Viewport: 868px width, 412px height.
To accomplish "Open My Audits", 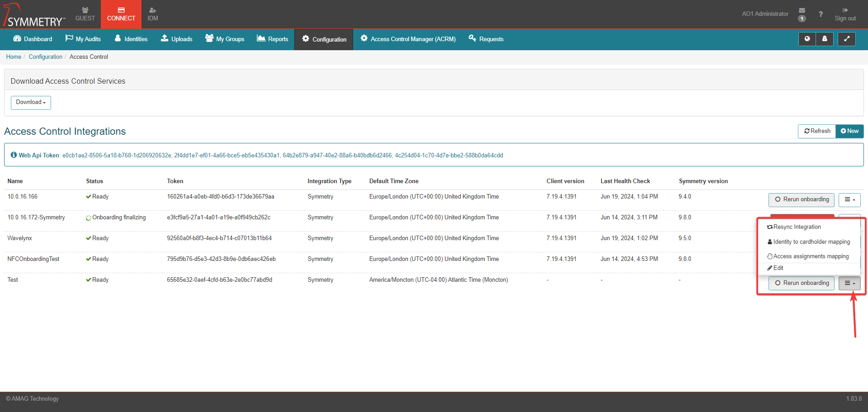I will [x=83, y=39].
